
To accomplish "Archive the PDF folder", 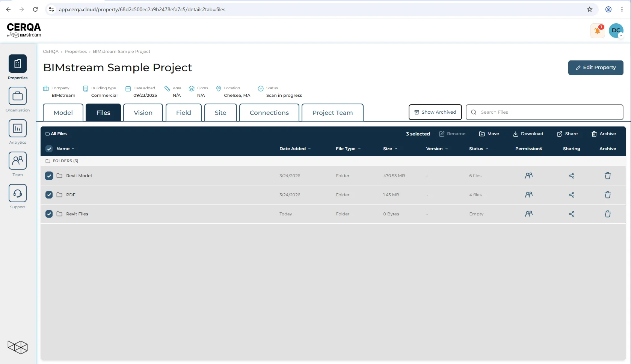I will click(x=608, y=195).
